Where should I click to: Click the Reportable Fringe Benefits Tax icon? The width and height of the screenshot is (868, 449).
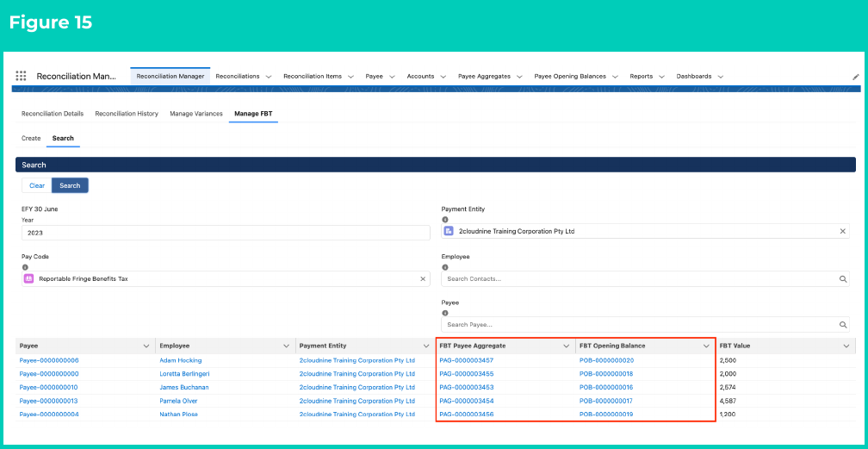(29, 279)
